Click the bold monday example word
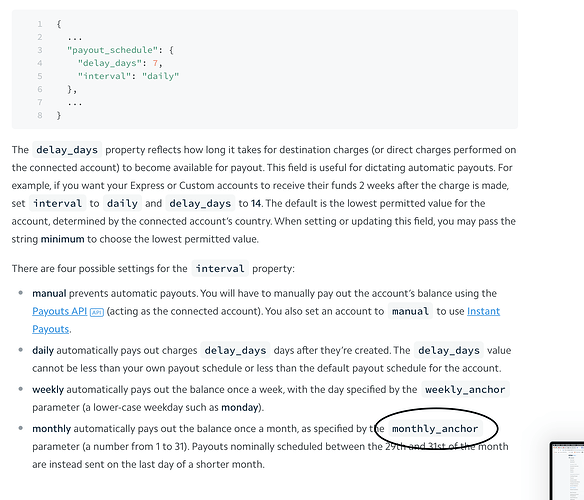Image resolution: width=584 pixels, height=500 pixels. click(239, 408)
